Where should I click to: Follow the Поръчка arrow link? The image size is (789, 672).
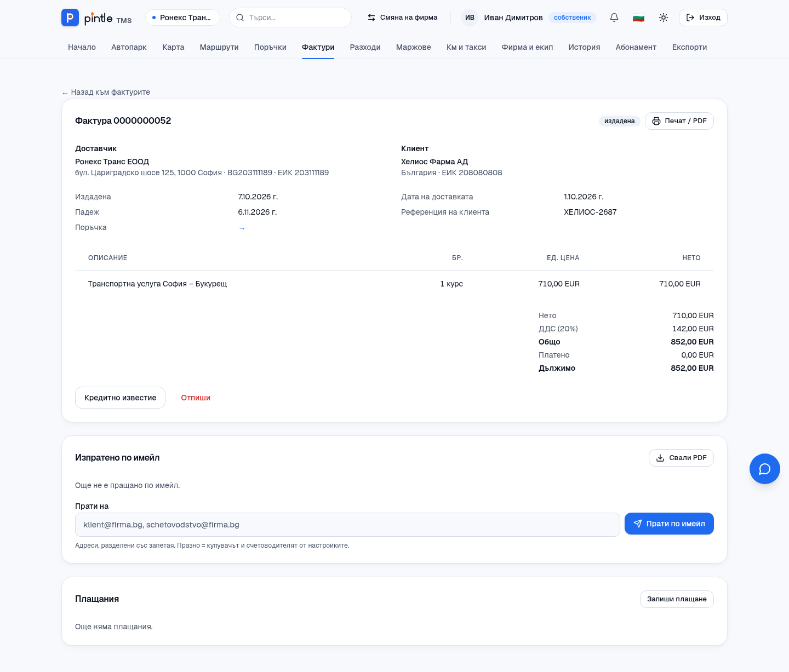tap(242, 228)
